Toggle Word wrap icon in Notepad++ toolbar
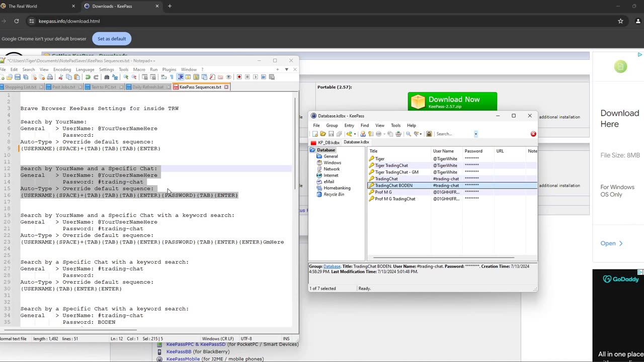Screen dimensions: 644x362 (164, 77)
